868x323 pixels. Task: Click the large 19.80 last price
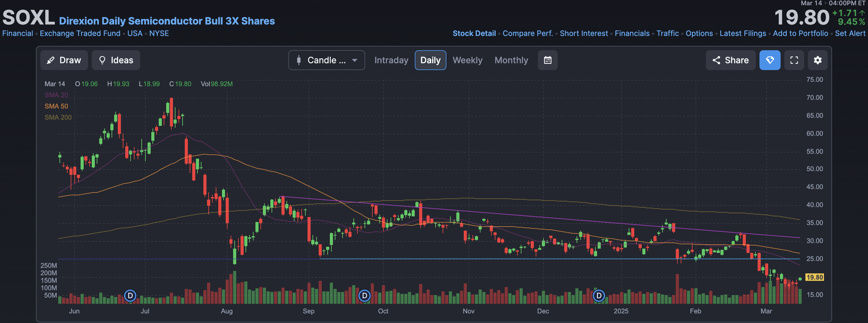pyautogui.click(x=801, y=18)
